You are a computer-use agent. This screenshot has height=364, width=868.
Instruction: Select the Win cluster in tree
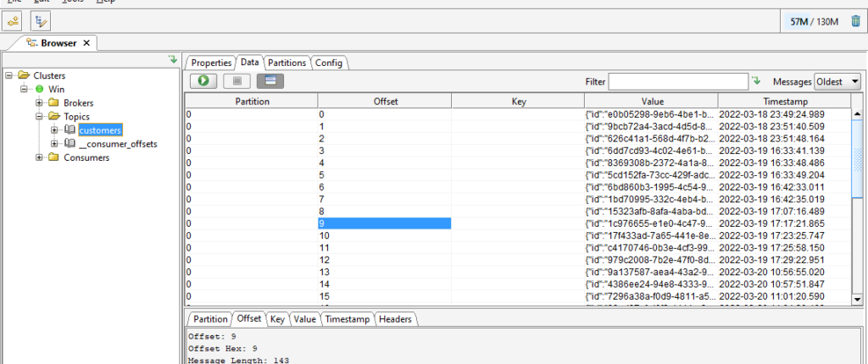point(57,89)
